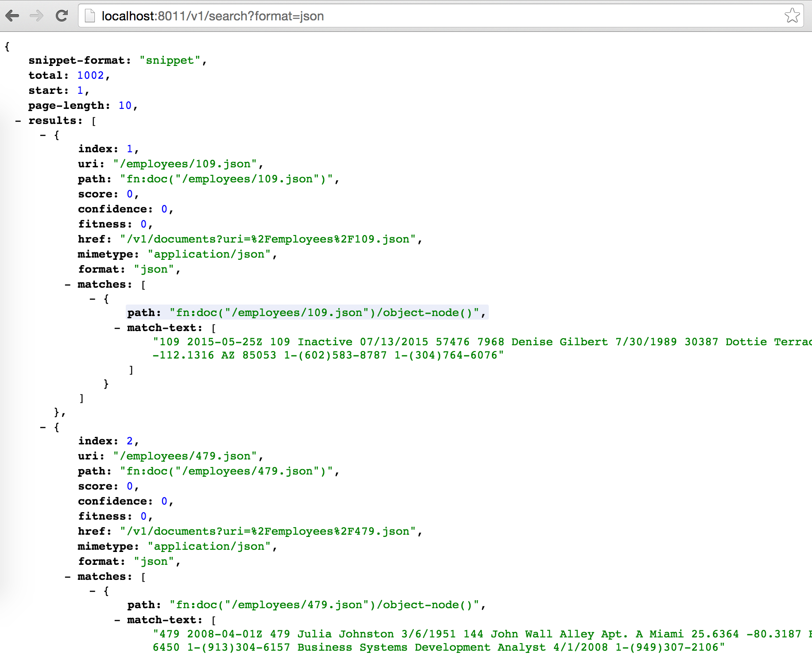Viewport: 812px width, 656px height.
Task: Click the total value 1002
Action: (91, 75)
